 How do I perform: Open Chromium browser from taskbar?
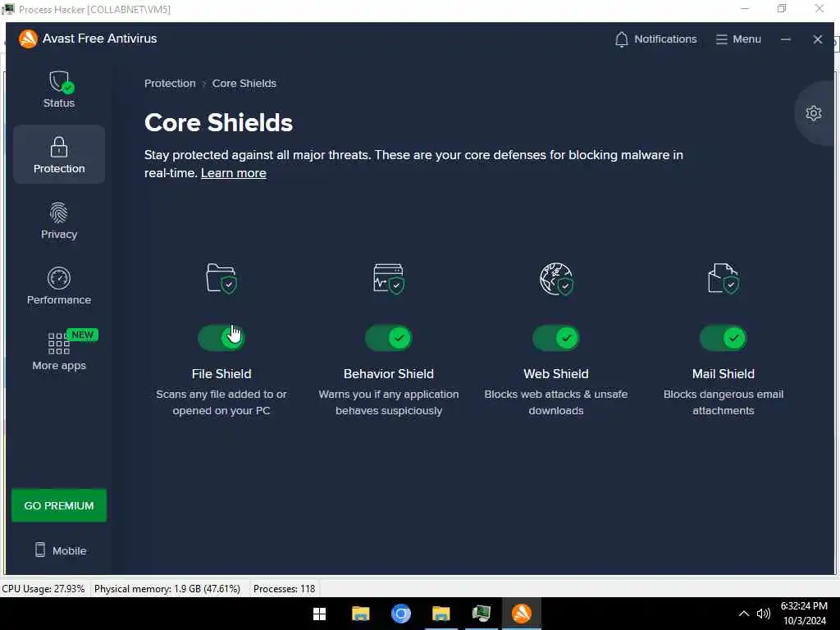click(x=400, y=614)
